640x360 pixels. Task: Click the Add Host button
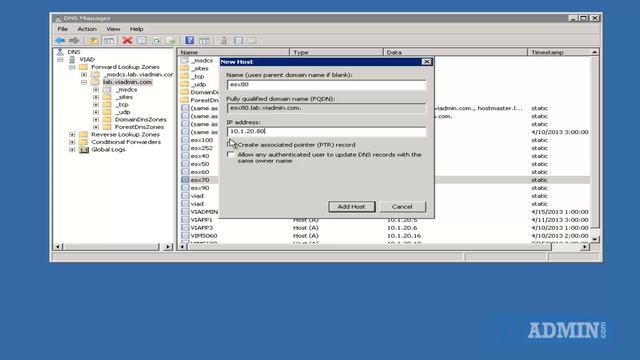tap(351, 207)
